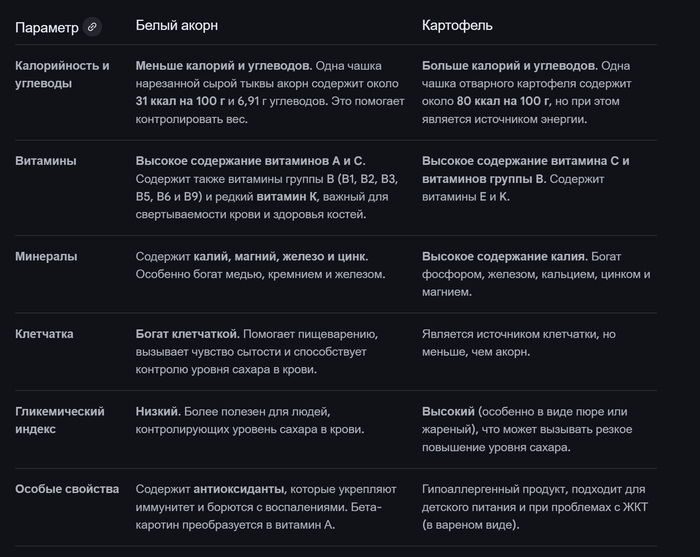Image resolution: width=700 pixels, height=557 pixels.
Task: Click the potato cell starting with Является источником клетчатки
Action: (x=530, y=342)
